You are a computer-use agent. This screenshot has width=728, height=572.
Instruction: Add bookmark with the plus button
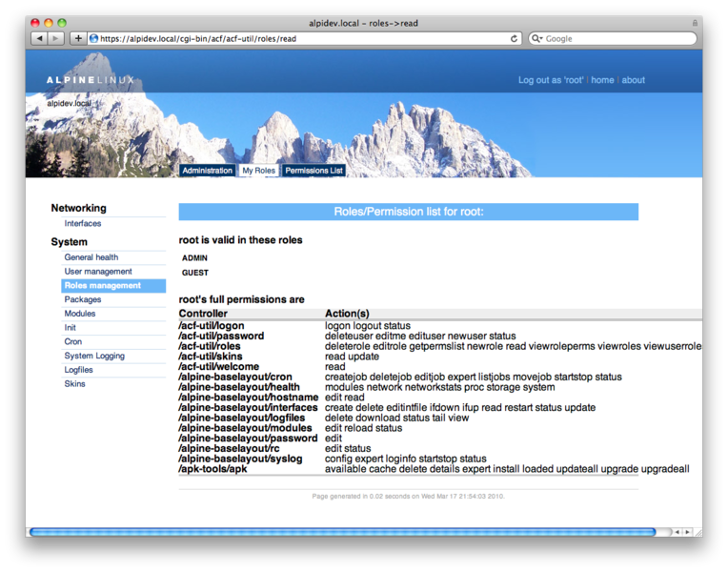click(78, 38)
